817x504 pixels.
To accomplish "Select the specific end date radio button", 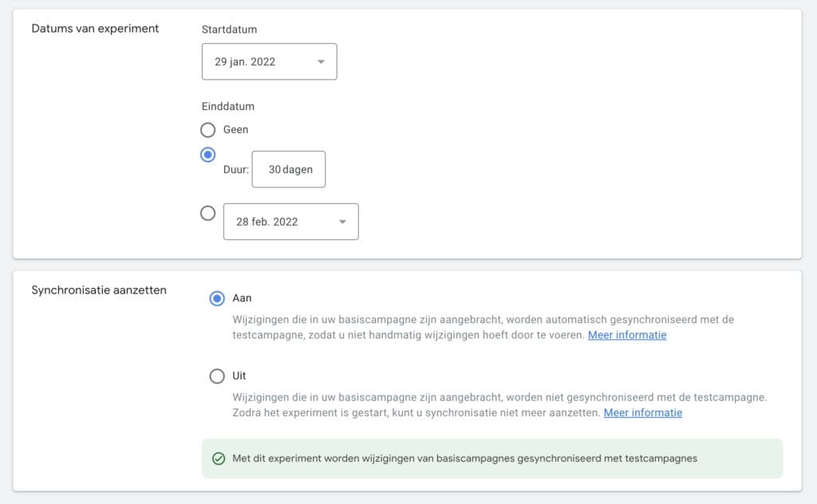I will [x=208, y=213].
